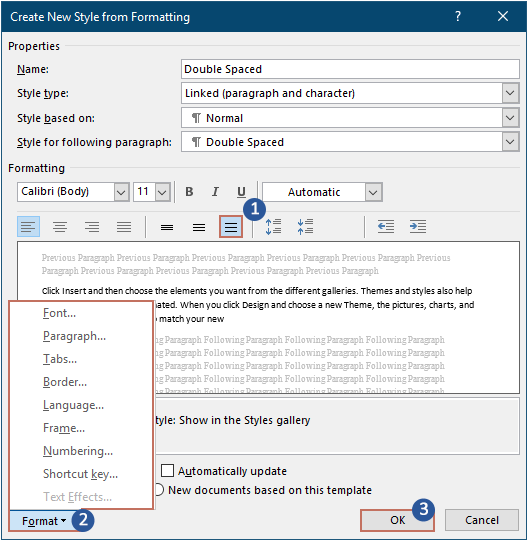Screen dimensions: 528x541
Task: Click increase paragraph spacing icon
Action: [x=273, y=227]
